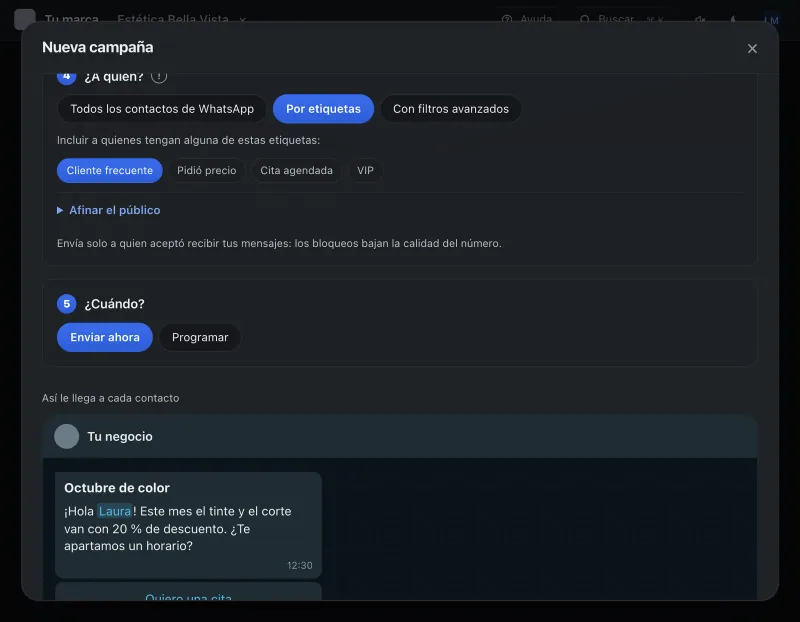The width and height of the screenshot is (800, 622).
Task: Open Estética Bella Vista workspace dropdown
Action: (181, 19)
